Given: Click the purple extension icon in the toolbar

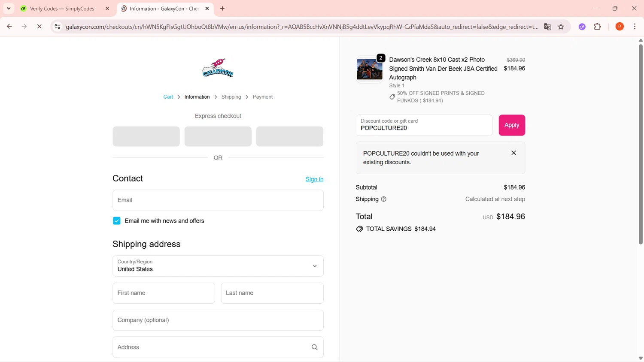Looking at the screenshot, I should [582, 27].
